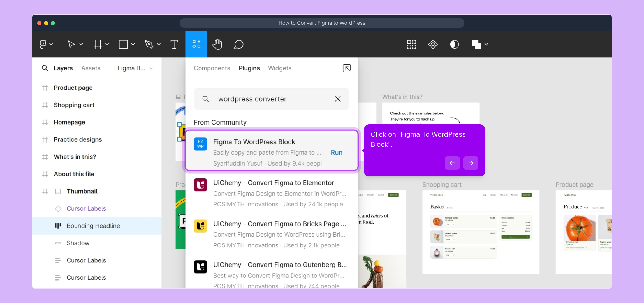Open the boolean operations dropdown arrow
This screenshot has height=303, width=644.
487,44
